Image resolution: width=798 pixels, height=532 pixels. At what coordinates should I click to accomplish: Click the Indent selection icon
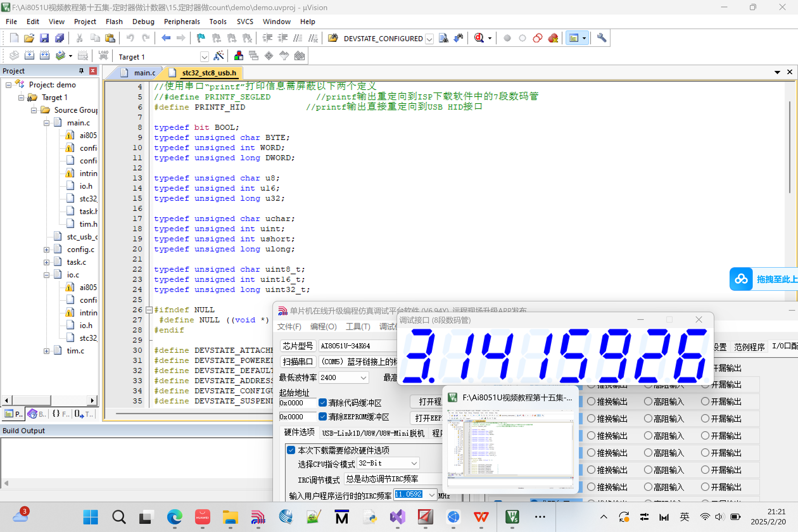(267, 38)
